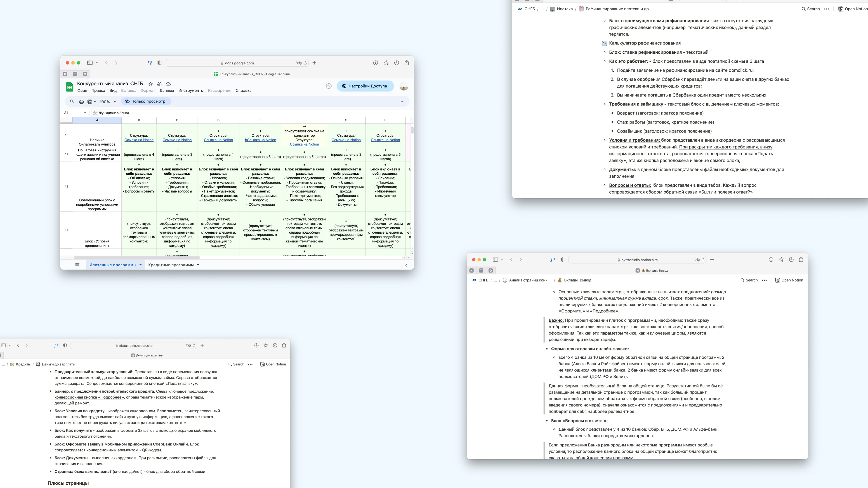The height and width of the screenshot is (488, 868).
Task: Star the Конкурентный анализ_СНГБ spreadsheet
Action: click(x=151, y=84)
